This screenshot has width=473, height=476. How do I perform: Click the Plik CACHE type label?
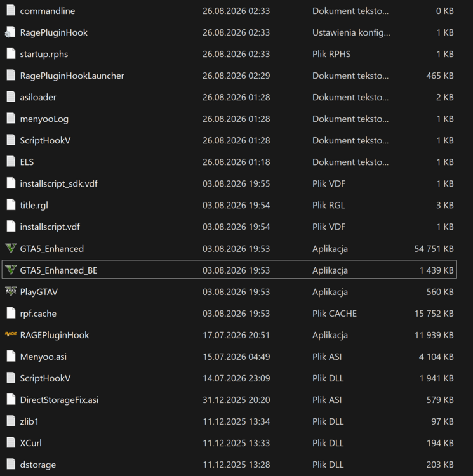335,314
